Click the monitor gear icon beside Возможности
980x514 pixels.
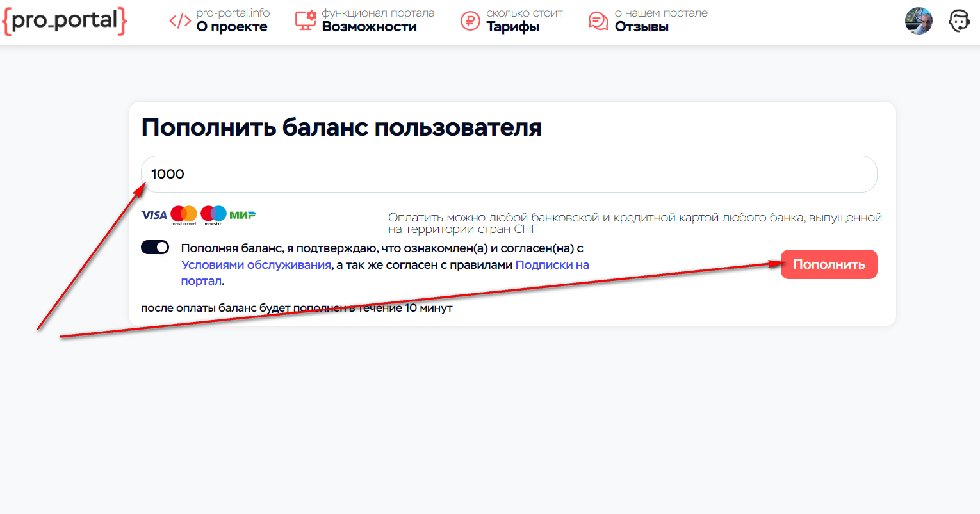pos(306,21)
